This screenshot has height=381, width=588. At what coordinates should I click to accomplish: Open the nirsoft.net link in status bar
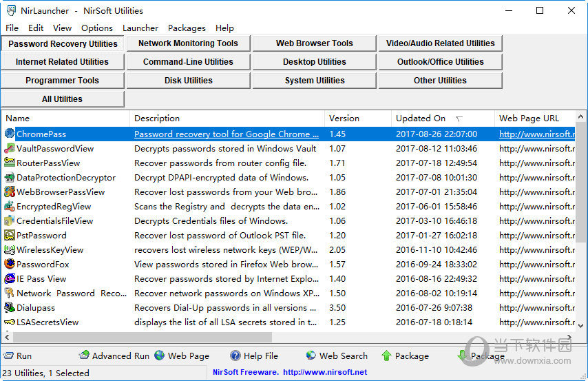[x=325, y=372]
